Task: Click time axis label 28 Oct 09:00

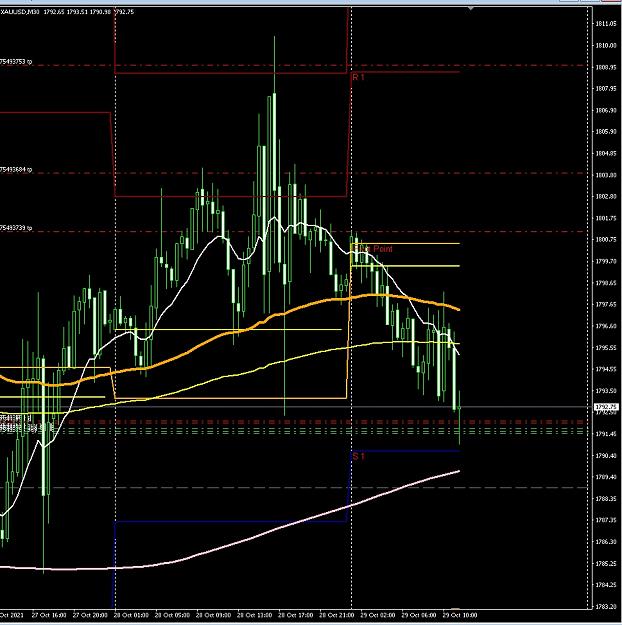Action: [x=213, y=615]
